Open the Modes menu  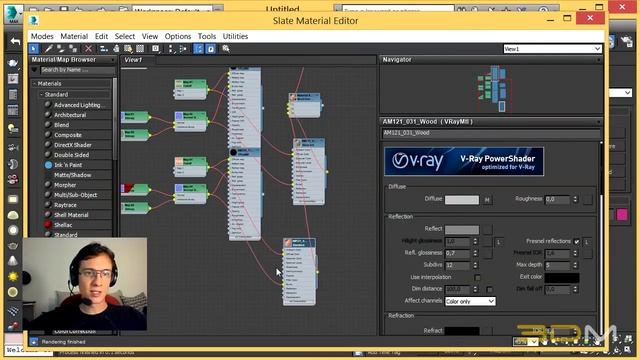tap(42, 36)
